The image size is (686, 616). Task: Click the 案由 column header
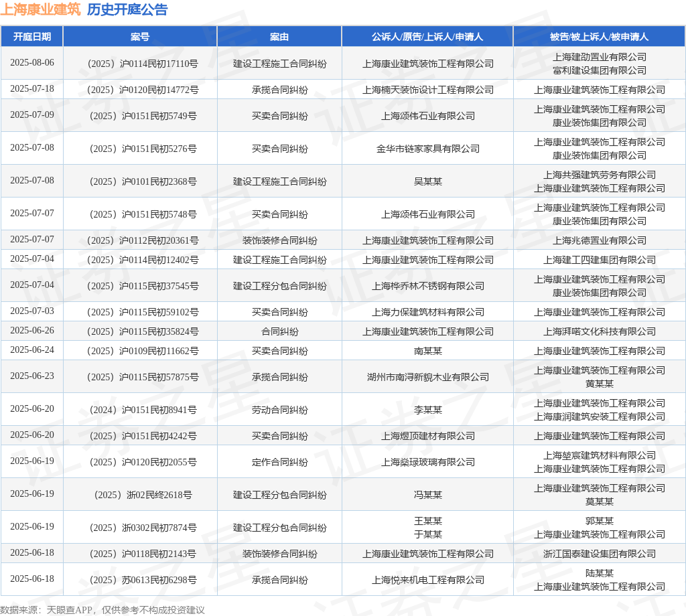point(279,37)
